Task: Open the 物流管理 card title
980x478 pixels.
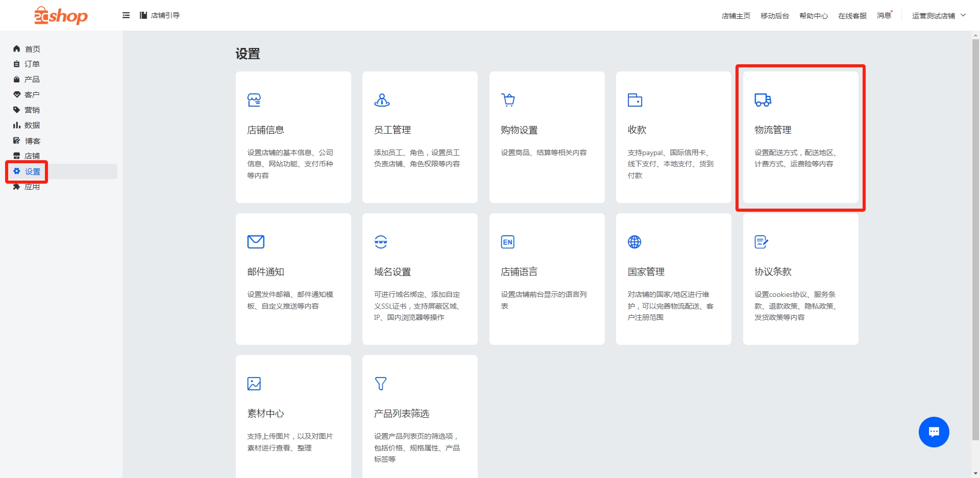Action: (x=773, y=130)
